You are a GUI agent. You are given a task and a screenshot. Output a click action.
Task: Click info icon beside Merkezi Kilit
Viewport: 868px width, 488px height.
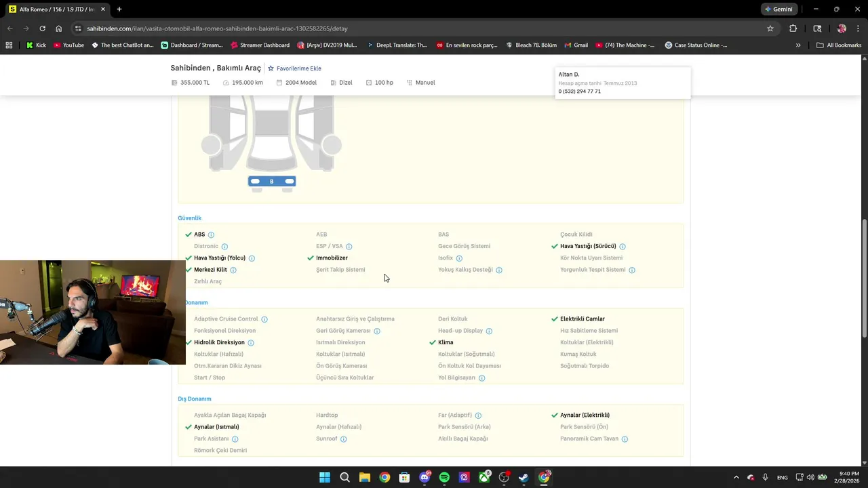click(x=233, y=270)
